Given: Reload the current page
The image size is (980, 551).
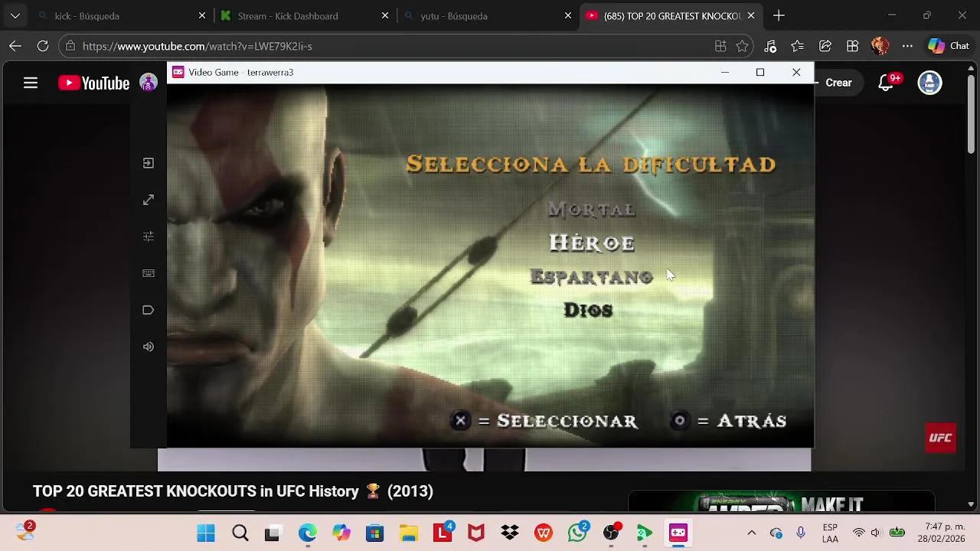Looking at the screenshot, I should click(43, 46).
